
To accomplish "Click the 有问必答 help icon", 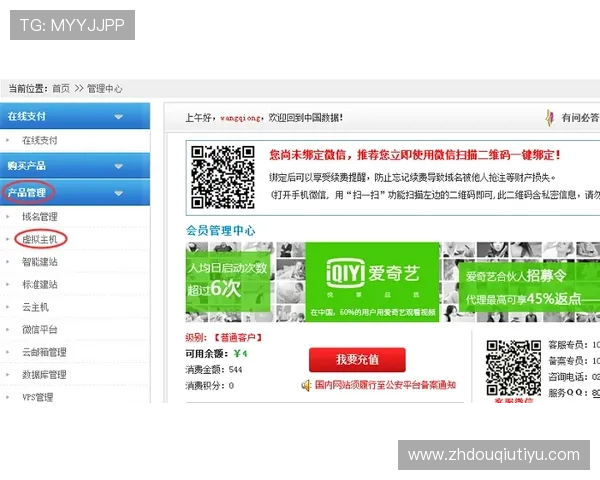I will point(550,118).
